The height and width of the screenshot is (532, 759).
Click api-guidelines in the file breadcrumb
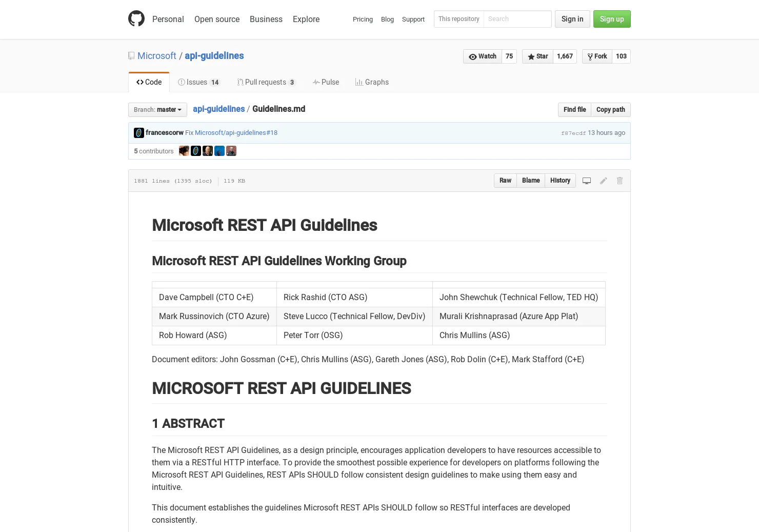tap(219, 109)
